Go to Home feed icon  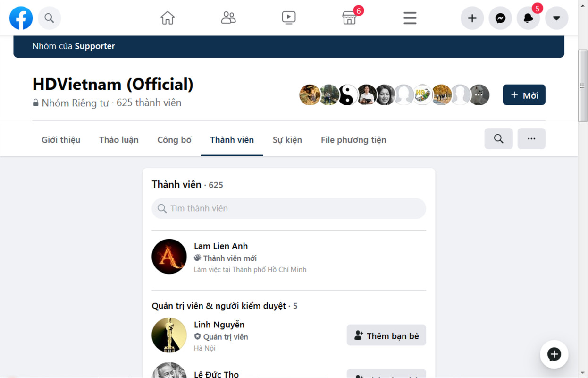point(168,18)
